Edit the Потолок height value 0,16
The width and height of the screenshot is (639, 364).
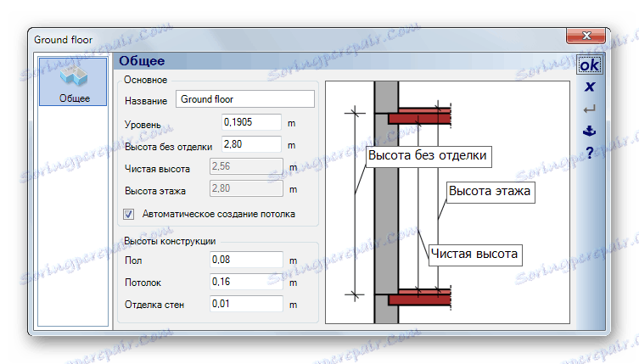point(246,282)
